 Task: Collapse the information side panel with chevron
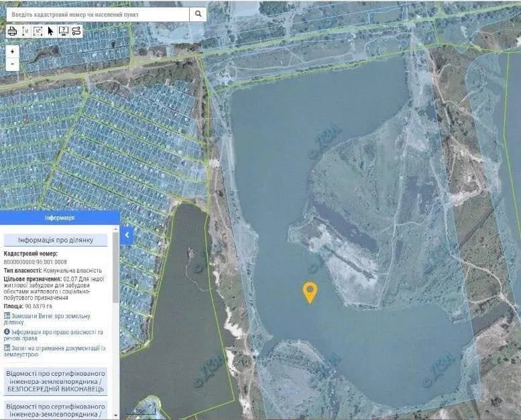coord(127,234)
